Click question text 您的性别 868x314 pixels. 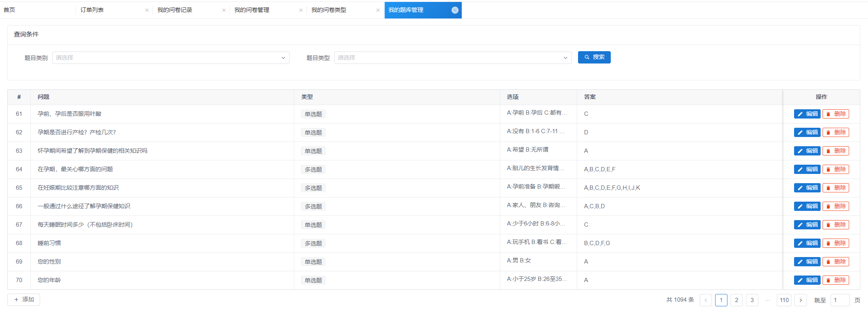pos(49,262)
